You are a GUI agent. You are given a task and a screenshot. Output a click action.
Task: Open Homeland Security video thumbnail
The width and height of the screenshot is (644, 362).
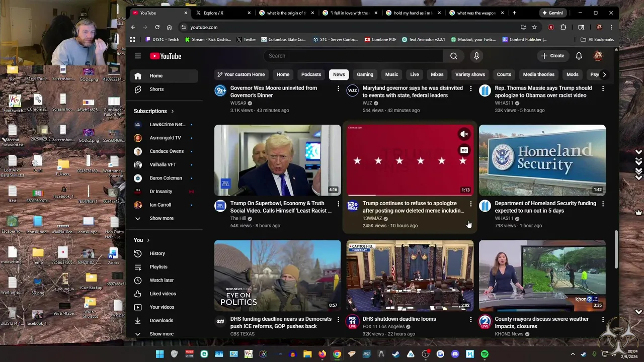point(542,160)
